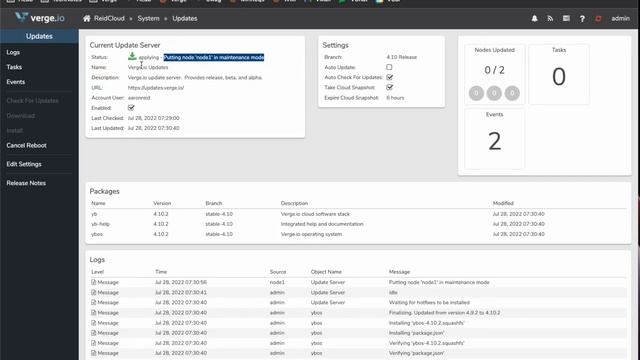
Task: Click the Updates breadcrumb
Action: (x=184, y=18)
